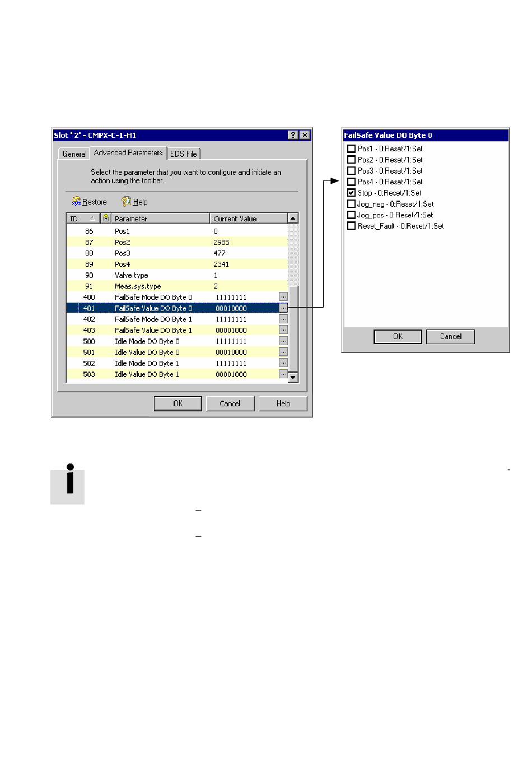
Task: Select the Idle Value DO Byte 1 row
Action: coord(177,374)
